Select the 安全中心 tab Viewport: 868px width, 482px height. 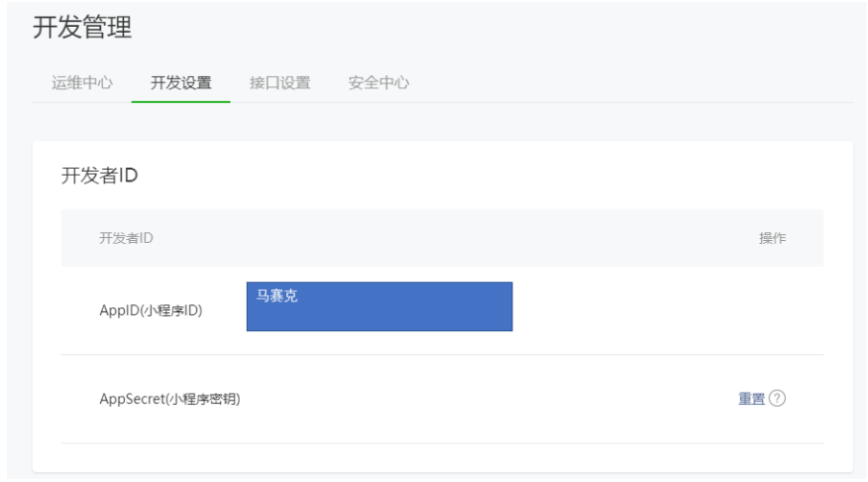click(379, 83)
